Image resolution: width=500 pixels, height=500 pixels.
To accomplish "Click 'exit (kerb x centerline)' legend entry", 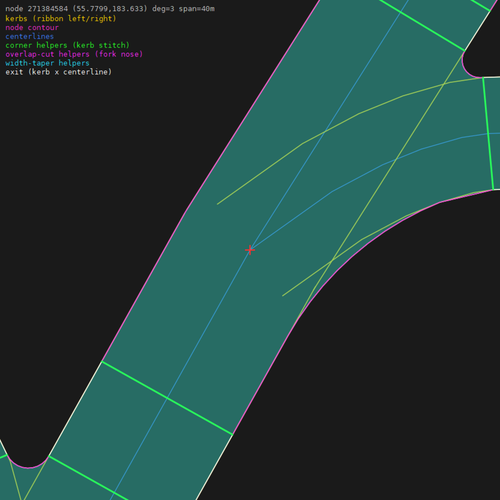I will (x=59, y=72).
